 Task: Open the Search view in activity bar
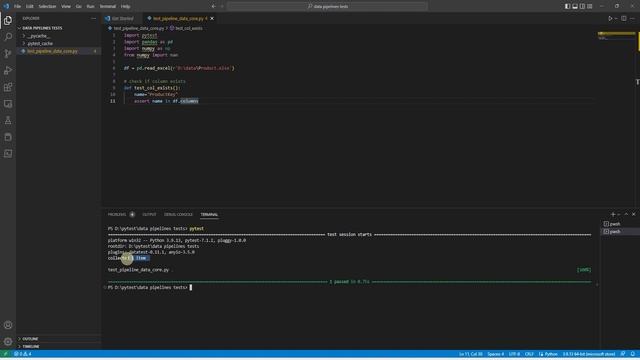tap(8, 37)
